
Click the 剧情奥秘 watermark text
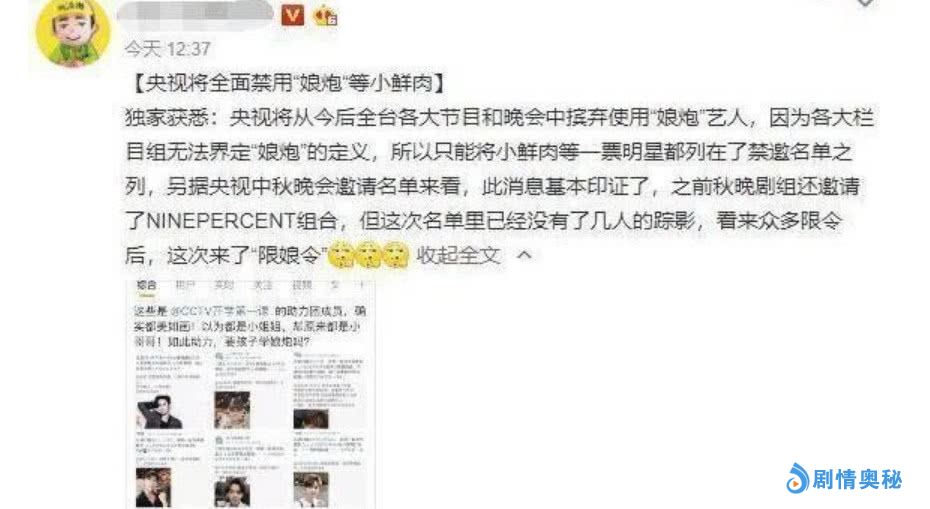point(857,479)
